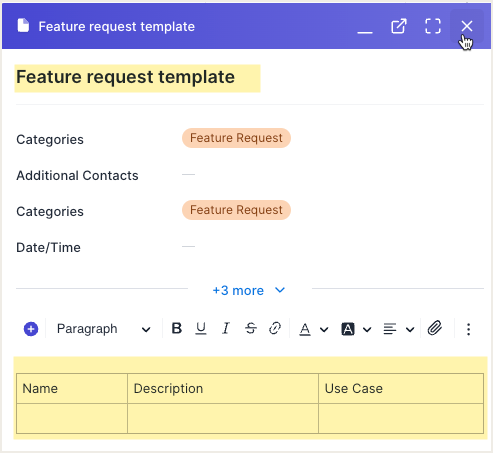The height and width of the screenshot is (453, 493).
Task: Expand the +3 more fields section
Action: pos(249,290)
